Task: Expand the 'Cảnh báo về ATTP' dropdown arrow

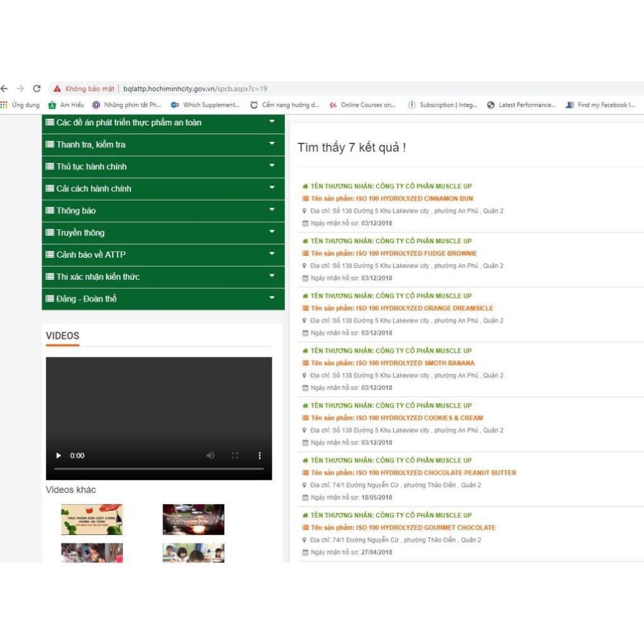Action: [x=272, y=254]
